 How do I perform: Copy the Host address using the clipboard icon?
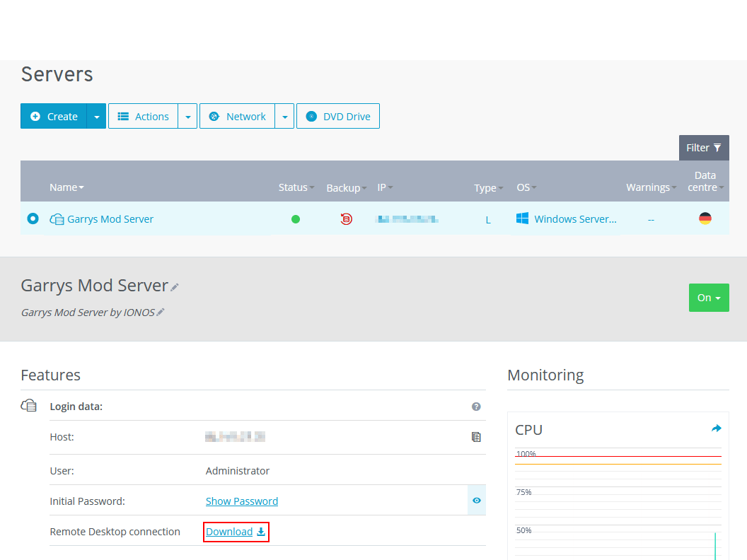click(476, 437)
